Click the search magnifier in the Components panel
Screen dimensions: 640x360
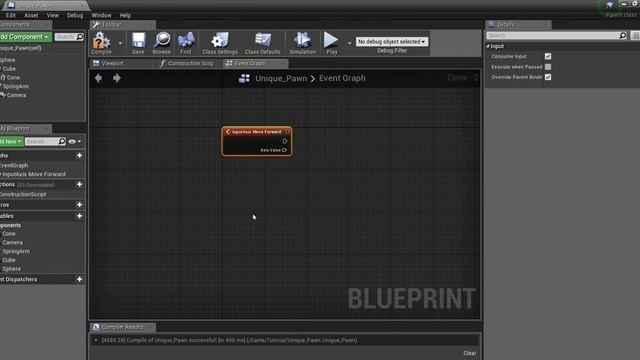click(x=80, y=37)
